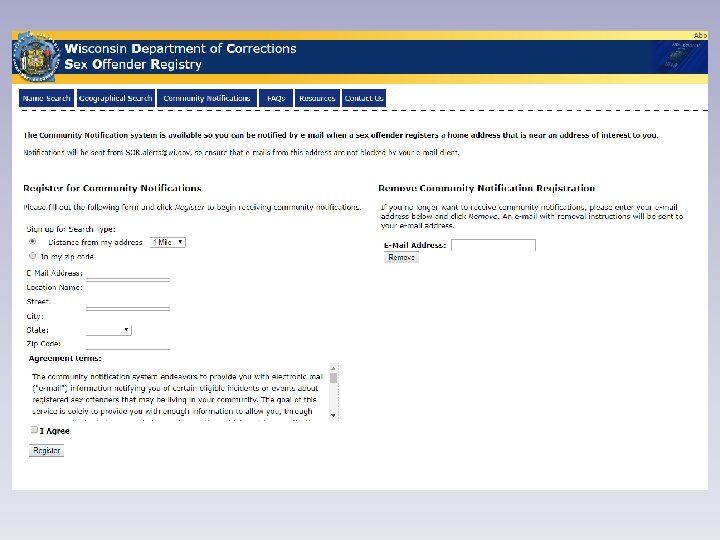
Task: Expand the State dropdown list
Action: 108,330
